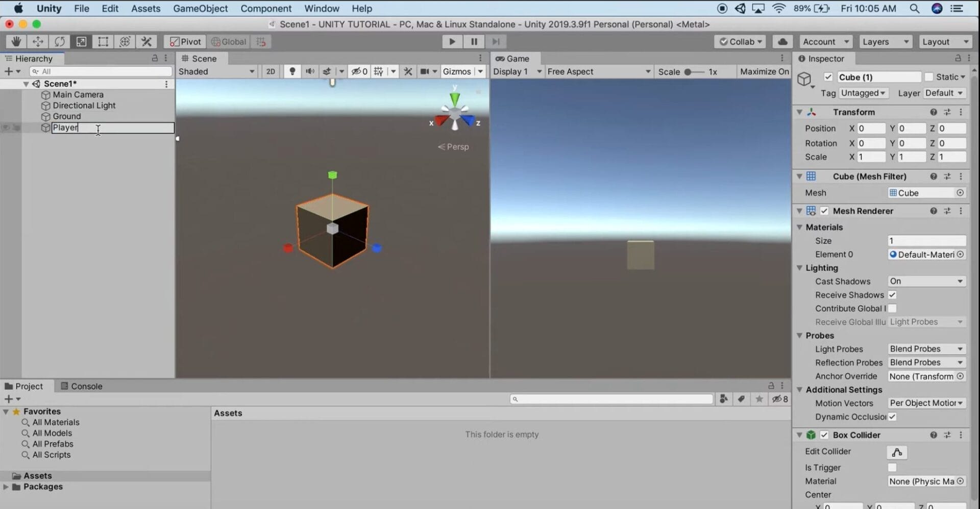Select the Scale tool

coord(81,42)
